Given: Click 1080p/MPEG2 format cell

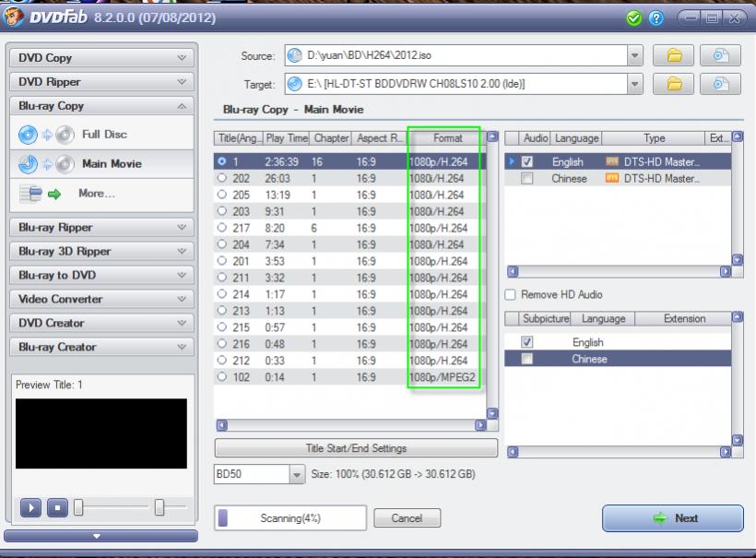Looking at the screenshot, I should (x=443, y=377).
